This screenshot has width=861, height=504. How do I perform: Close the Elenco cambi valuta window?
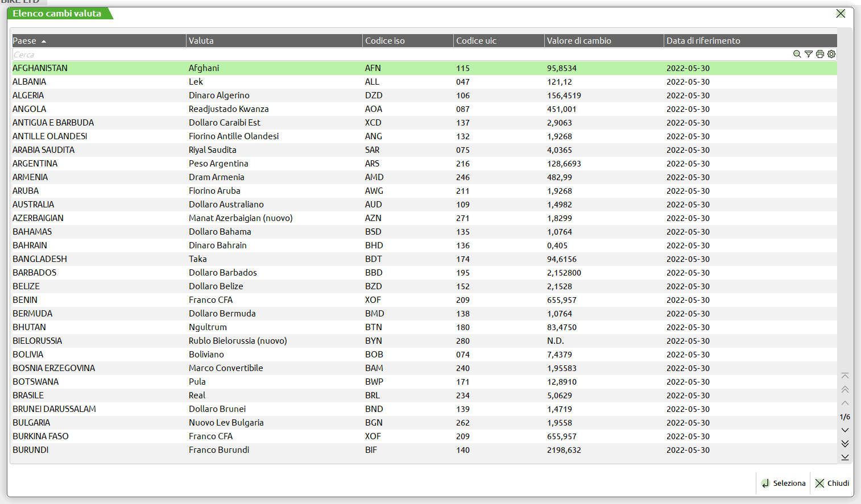pos(841,14)
